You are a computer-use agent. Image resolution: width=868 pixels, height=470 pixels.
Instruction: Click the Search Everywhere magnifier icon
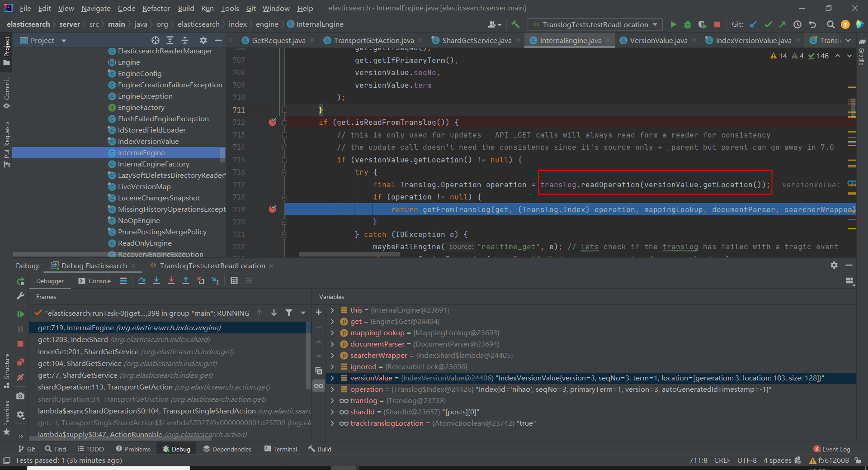click(830, 24)
